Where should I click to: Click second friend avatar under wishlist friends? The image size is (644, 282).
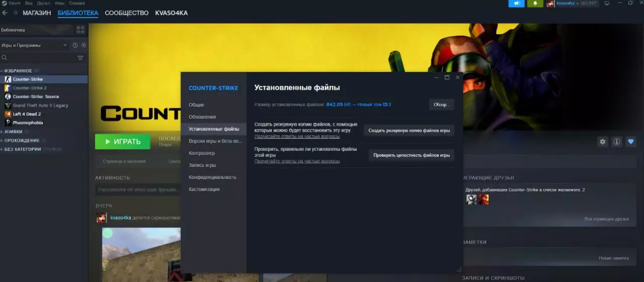click(484, 200)
